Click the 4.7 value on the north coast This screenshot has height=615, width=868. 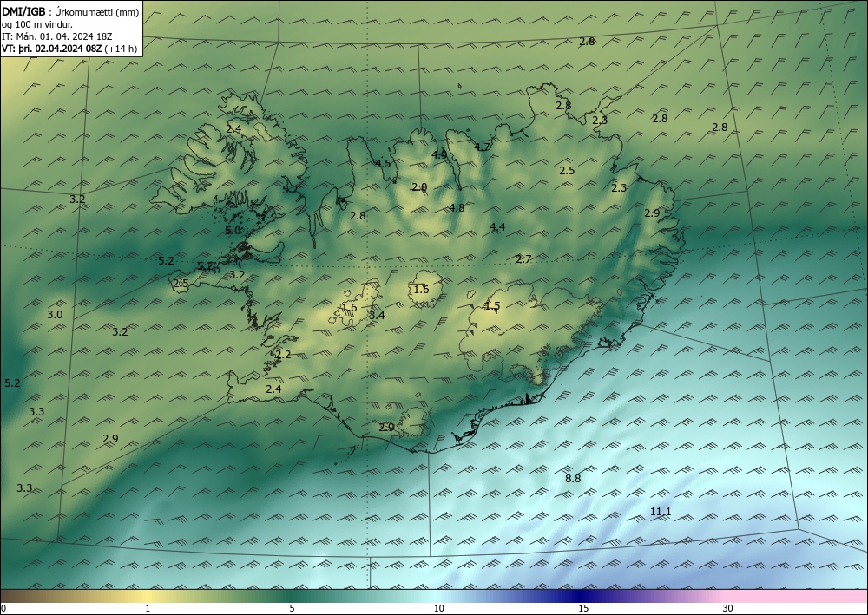pyautogui.click(x=482, y=147)
